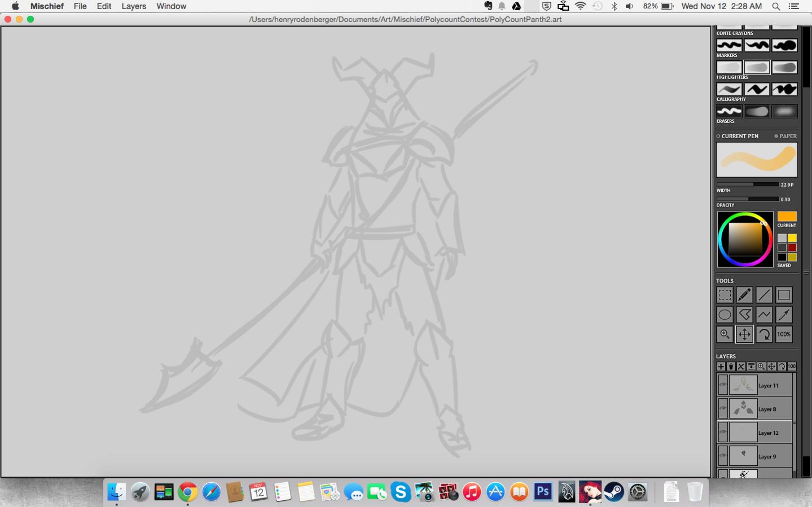
Task: Choose the soft round eraser preset
Action: [757, 111]
